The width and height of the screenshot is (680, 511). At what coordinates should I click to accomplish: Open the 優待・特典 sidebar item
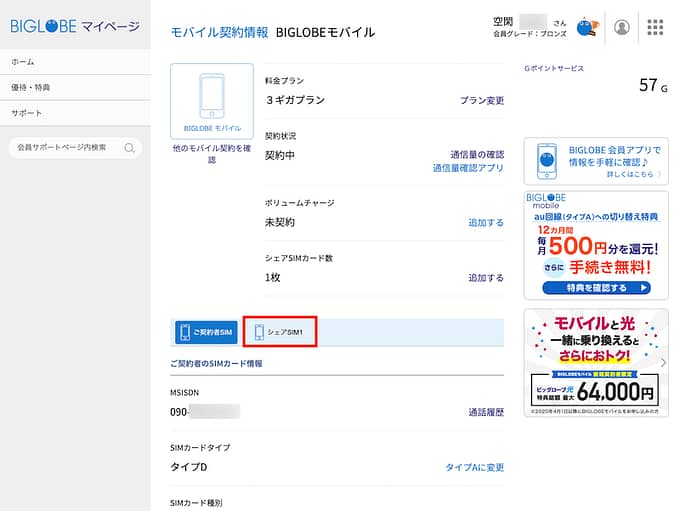pos(75,88)
